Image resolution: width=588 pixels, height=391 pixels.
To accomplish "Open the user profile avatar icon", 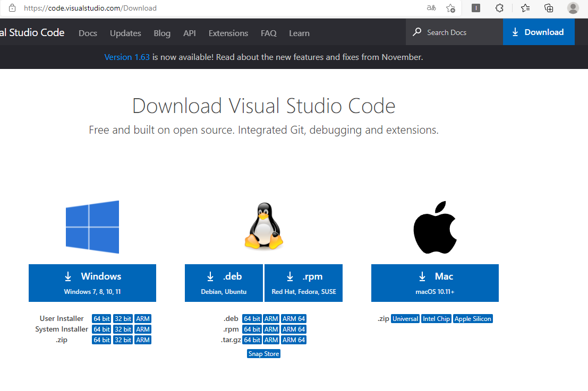I will [x=573, y=8].
